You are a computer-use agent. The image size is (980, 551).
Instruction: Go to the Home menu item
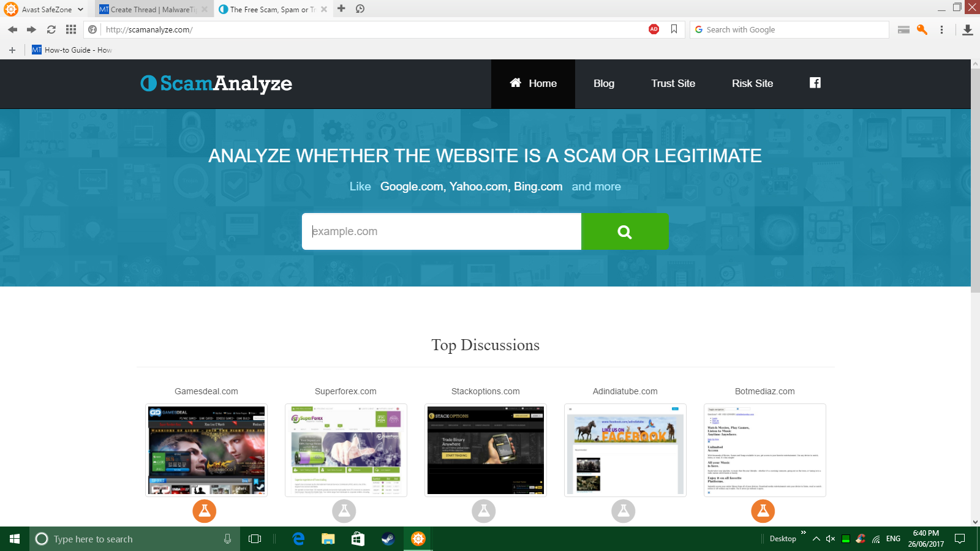(533, 83)
